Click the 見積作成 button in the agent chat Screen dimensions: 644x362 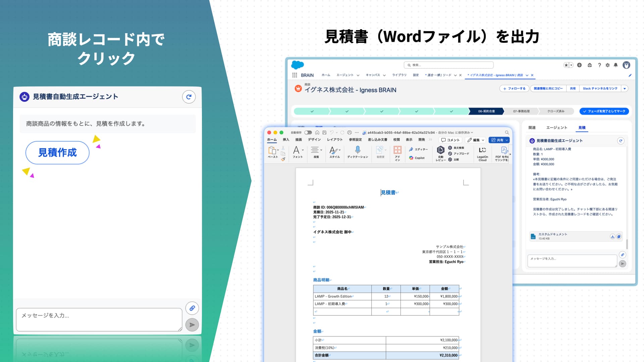(x=57, y=153)
